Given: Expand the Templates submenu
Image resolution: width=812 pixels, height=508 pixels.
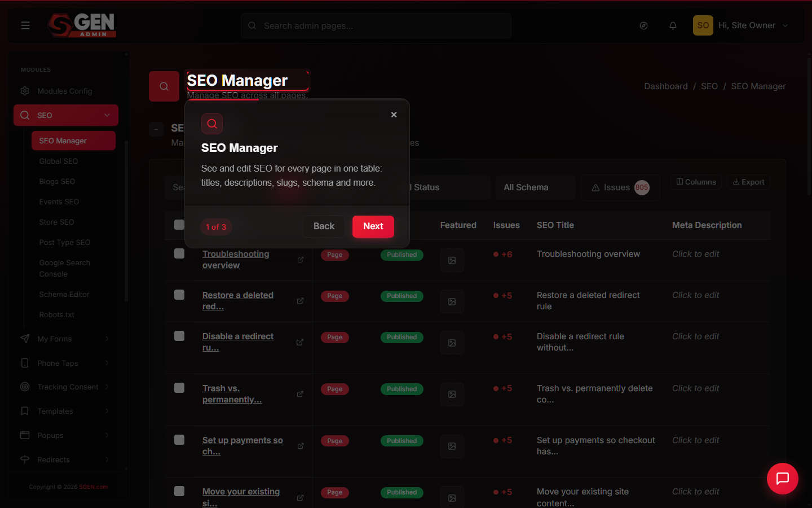Looking at the screenshot, I should click(107, 411).
